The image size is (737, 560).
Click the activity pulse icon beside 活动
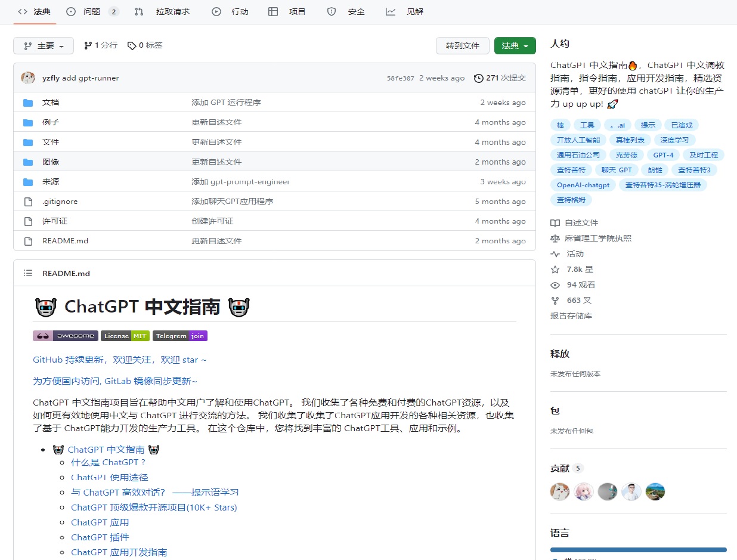tap(555, 254)
